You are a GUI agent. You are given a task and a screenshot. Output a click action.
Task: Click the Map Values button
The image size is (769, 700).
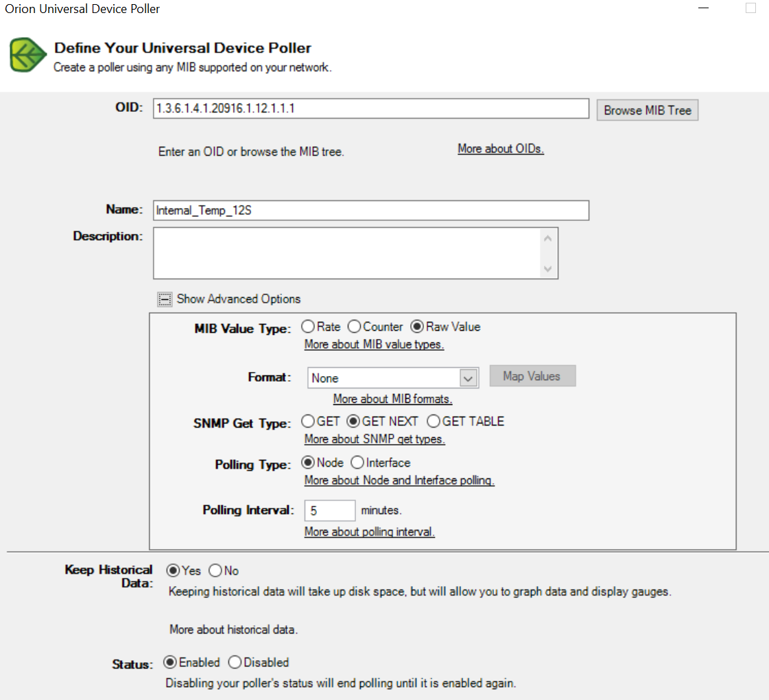pos(532,376)
